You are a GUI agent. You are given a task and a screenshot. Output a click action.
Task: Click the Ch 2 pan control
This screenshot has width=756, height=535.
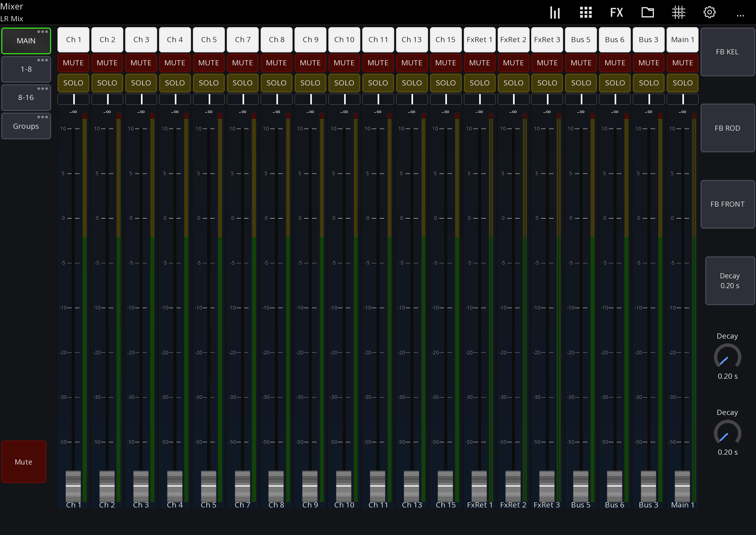tap(107, 99)
